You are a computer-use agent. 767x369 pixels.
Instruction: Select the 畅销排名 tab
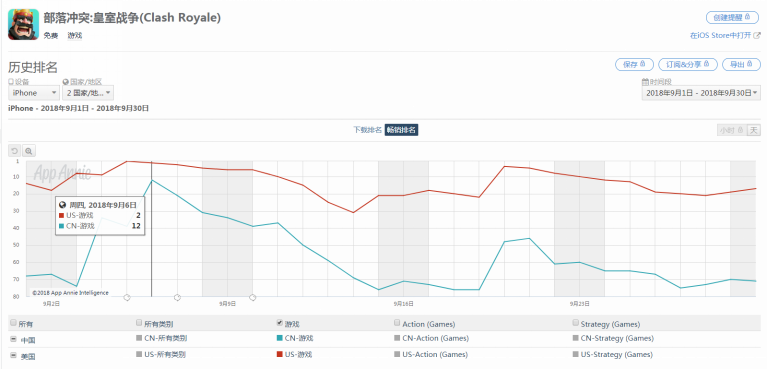(401, 130)
